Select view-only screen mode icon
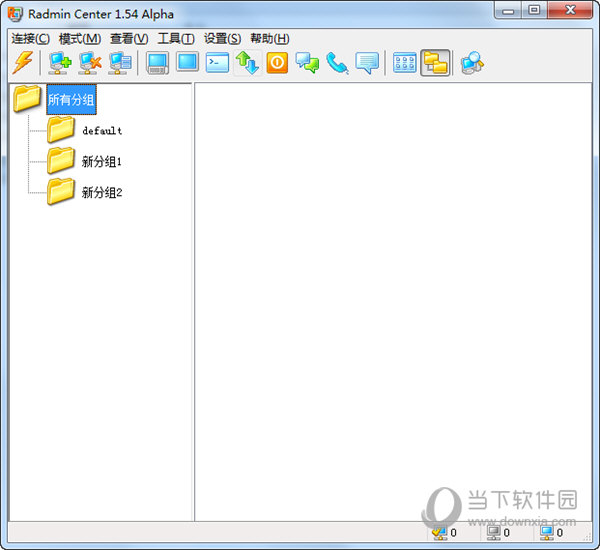Viewport: 600px width, 550px height. (188, 62)
